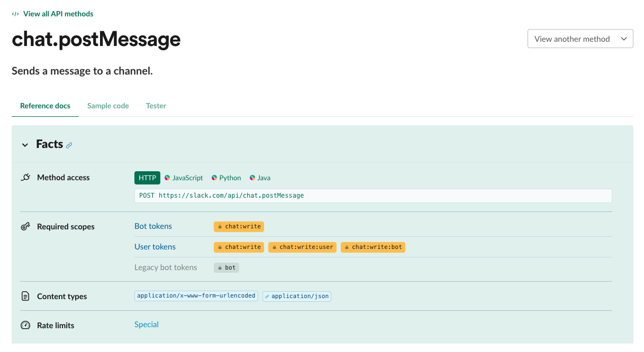Image resolution: width=644 pixels, height=352 pixels.
Task: Click the Content types document icon
Action: tap(25, 297)
